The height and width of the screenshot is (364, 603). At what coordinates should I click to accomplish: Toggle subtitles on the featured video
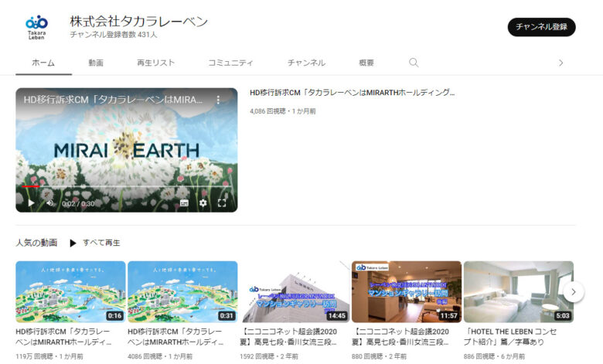[184, 203]
